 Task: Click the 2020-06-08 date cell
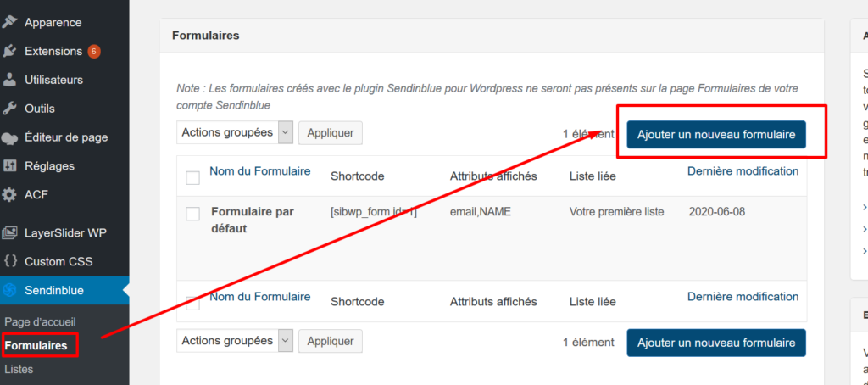tap(719, 212)
